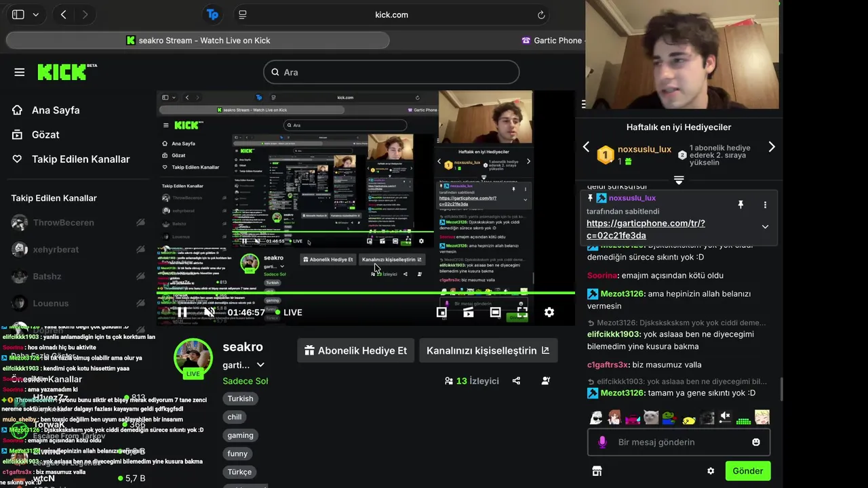The height and width of the screenshot is (488, 868).
Task: Unmute the stream player volume
Action: (x=210, y=312)
